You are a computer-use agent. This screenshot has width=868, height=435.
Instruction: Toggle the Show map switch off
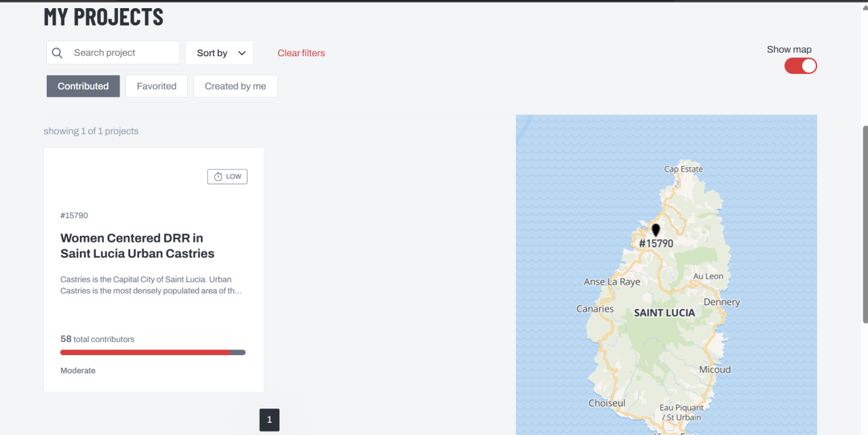point(801,66)
